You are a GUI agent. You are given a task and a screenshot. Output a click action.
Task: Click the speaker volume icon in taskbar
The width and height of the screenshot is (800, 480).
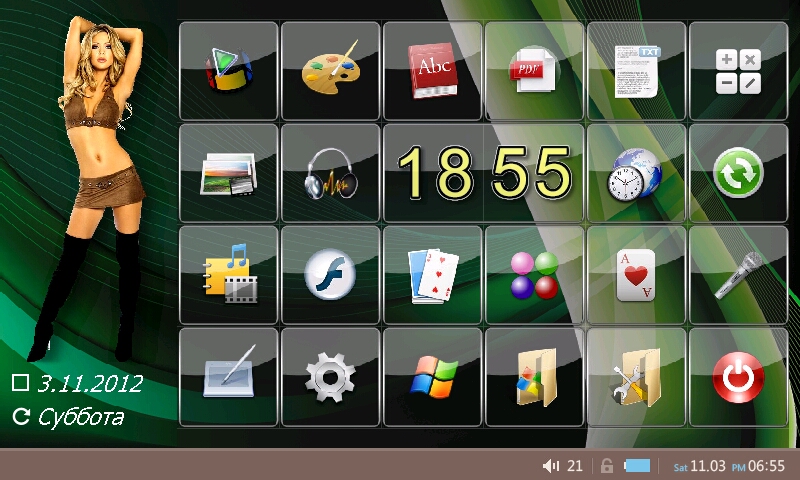point(551,466)
